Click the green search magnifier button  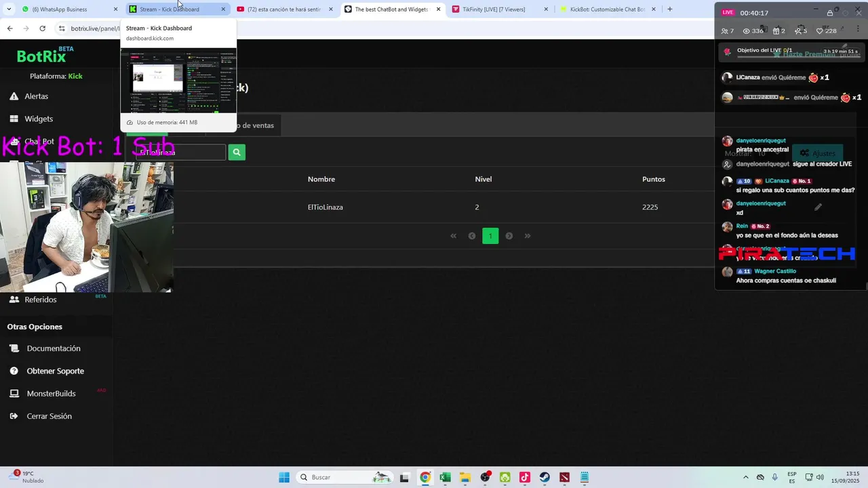[237, 152]
